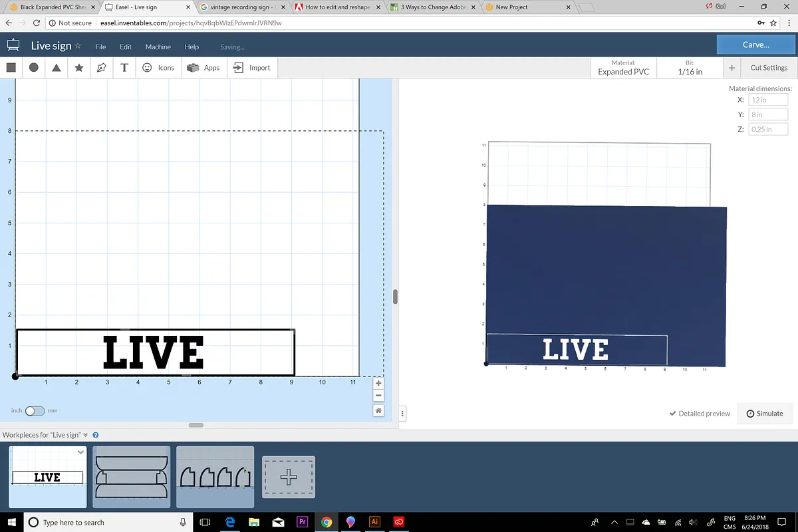
Task: Click the home view reset button
Action: (x=378, y=411)
